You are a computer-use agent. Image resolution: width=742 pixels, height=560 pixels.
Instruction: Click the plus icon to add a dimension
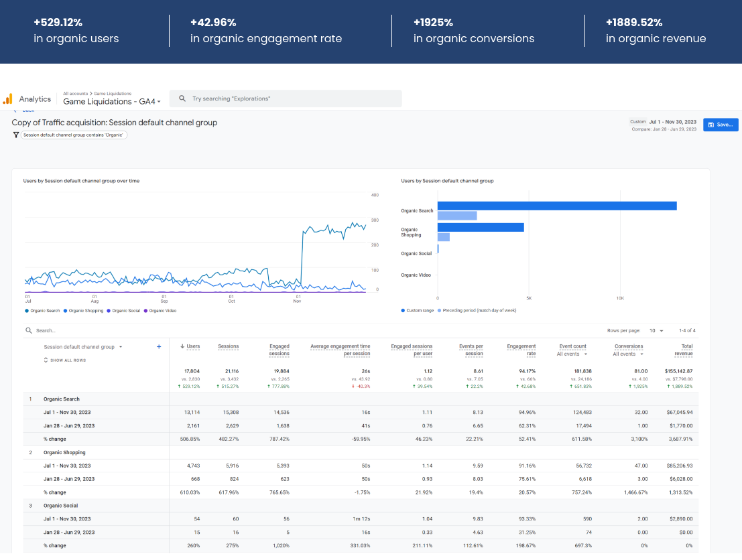pyautogui.click(x=159, y=347)
